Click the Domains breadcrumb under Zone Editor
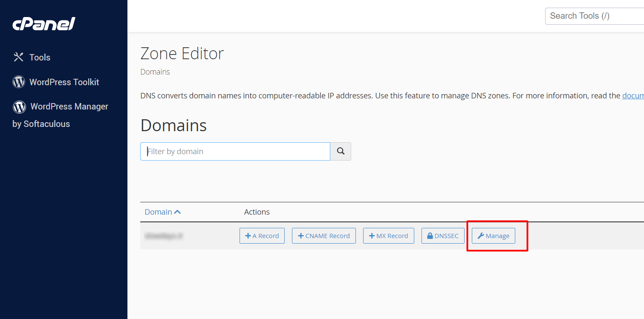 155,72
